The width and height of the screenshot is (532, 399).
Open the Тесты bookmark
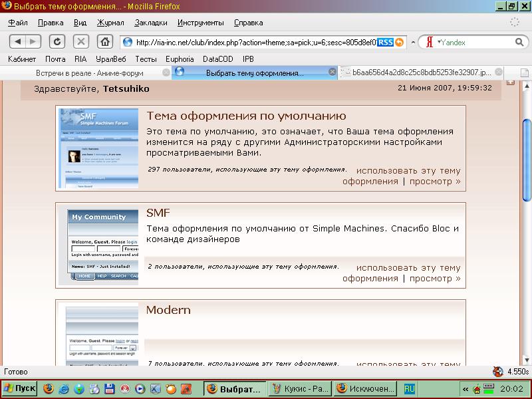(146, 59)
